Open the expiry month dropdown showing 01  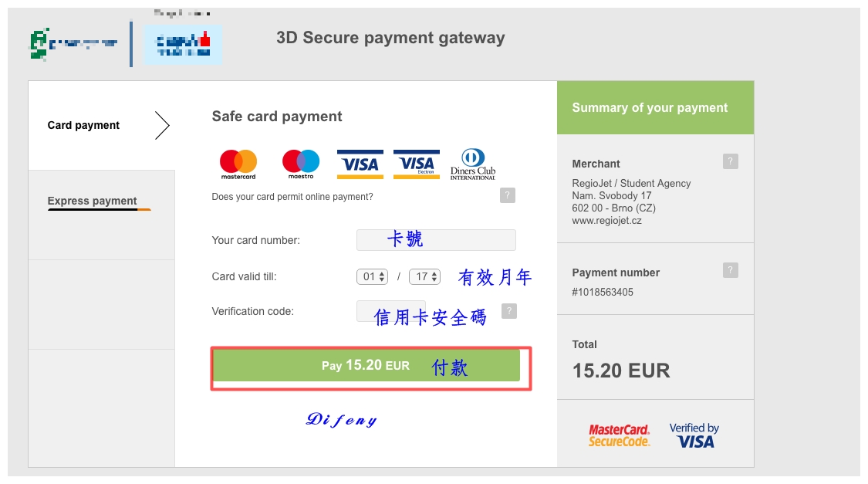[372, 276]
